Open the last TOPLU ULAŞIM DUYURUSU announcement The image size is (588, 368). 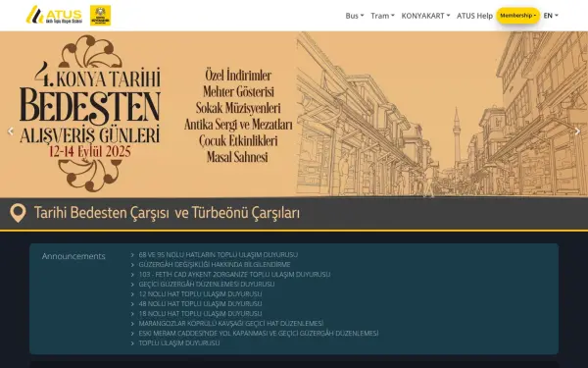pyautogui.click(x=179, y=342)
